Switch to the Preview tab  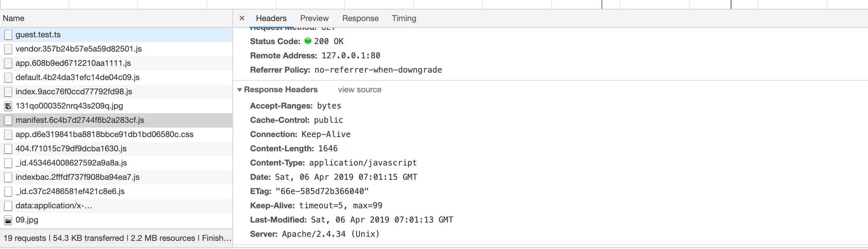314,18
